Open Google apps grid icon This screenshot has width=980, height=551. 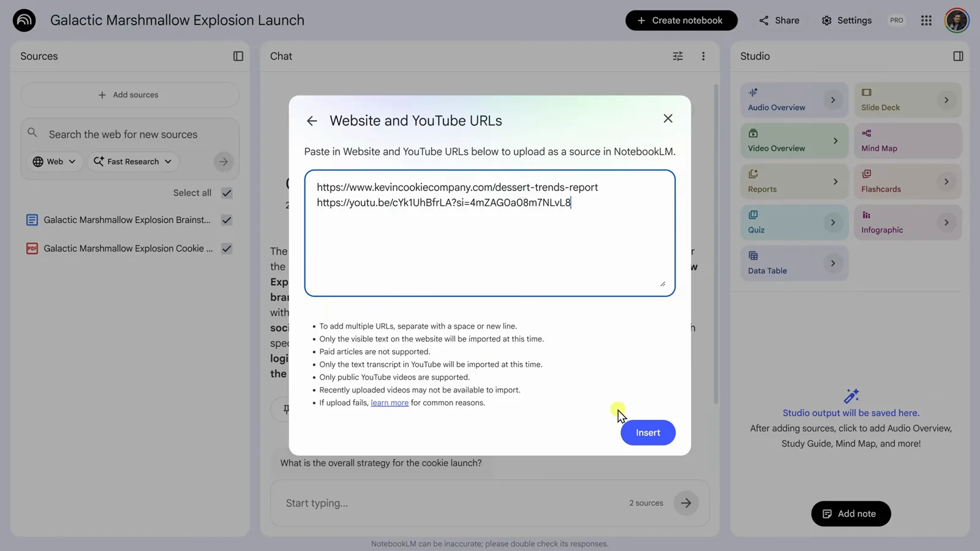pos(926,20)
